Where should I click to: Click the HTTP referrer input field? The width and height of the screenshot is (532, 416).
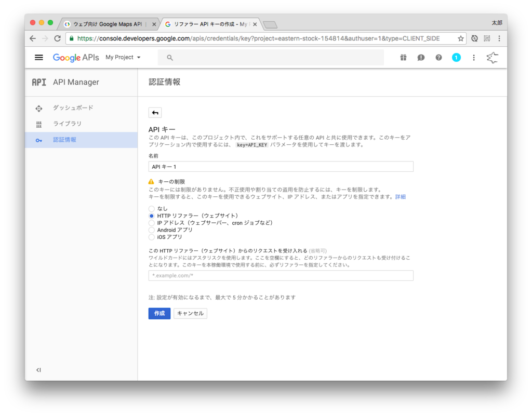281,275
